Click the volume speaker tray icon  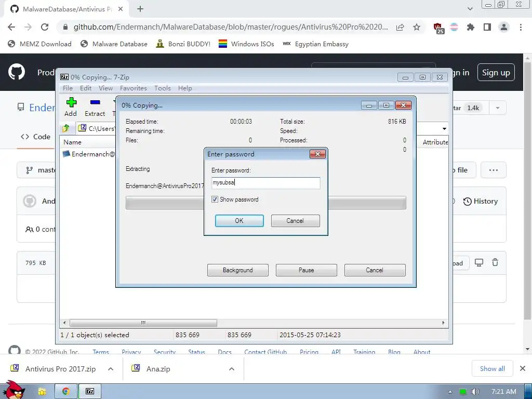tap(475, 392)
